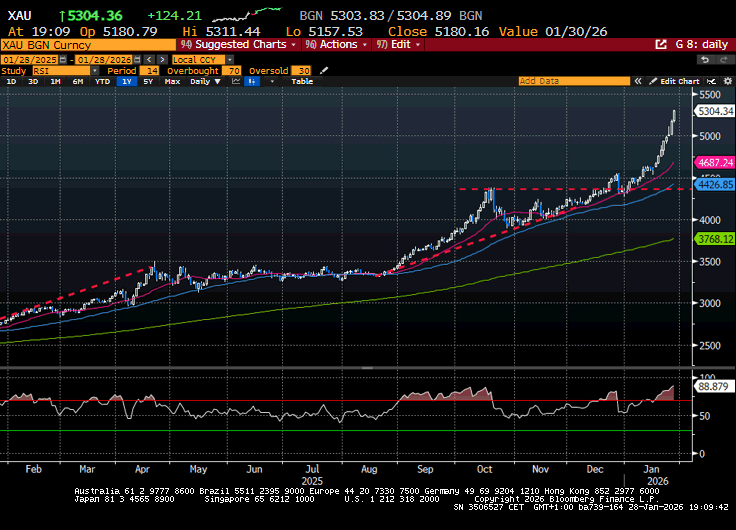Select the candlestick chart type icon
The width and height of the screenshot is (736, 530).
point(251,81)
